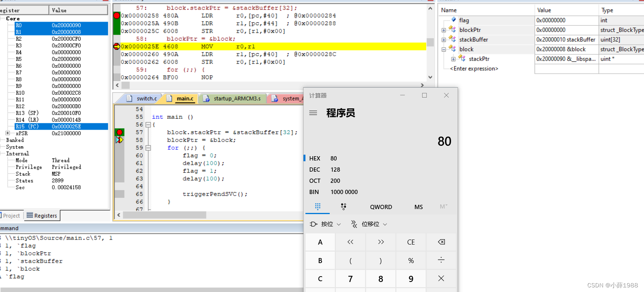Select the R13 (SP) register row
The height and width of the screenshot is (292, 644).
coord(61,113)
